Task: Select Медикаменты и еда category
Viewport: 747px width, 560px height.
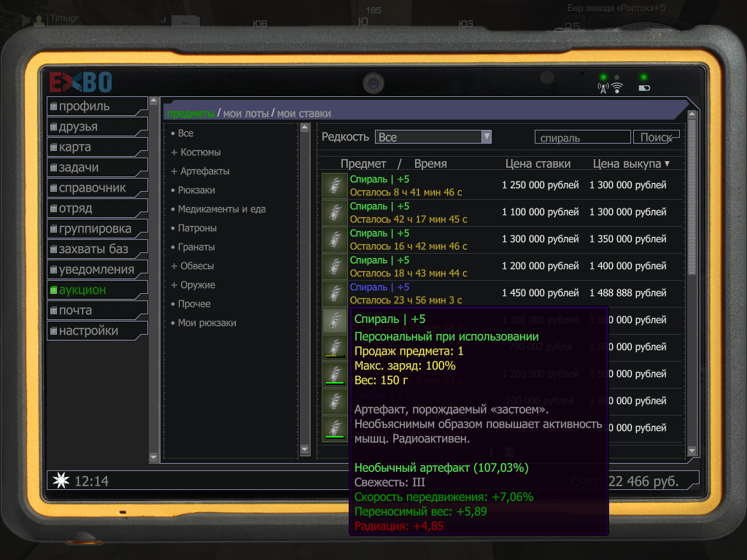Action: [x=218, y=209]
